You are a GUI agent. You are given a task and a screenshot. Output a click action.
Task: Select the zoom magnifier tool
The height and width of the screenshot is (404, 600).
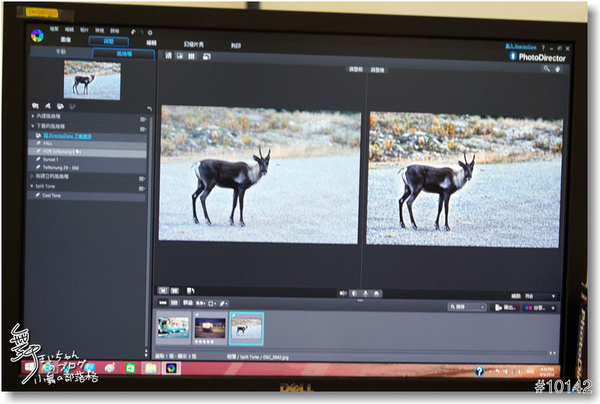[x=546, y=68]
